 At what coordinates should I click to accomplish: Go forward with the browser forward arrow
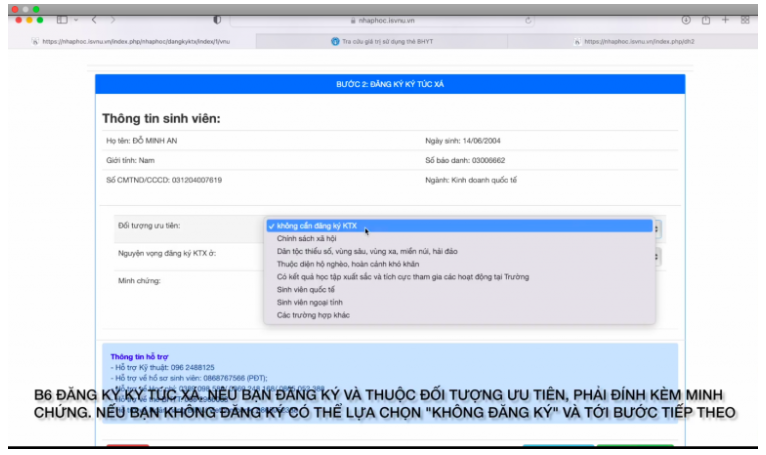[113, 20]
